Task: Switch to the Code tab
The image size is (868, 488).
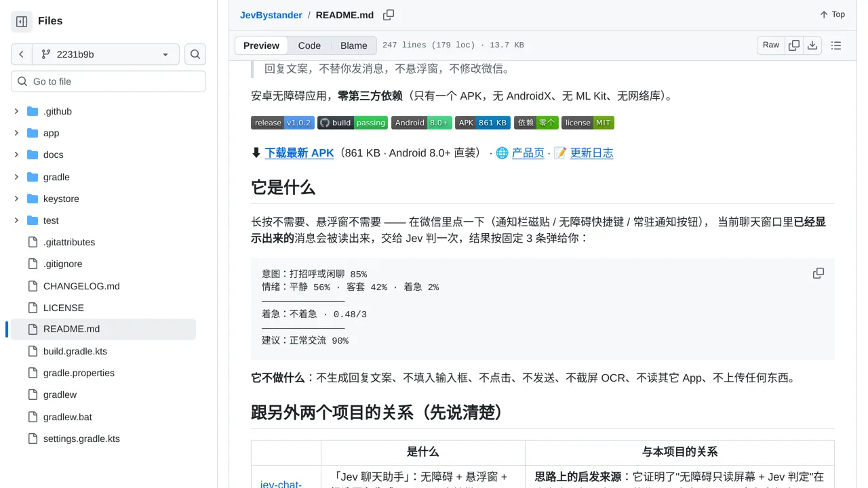Action: point(309,45)
